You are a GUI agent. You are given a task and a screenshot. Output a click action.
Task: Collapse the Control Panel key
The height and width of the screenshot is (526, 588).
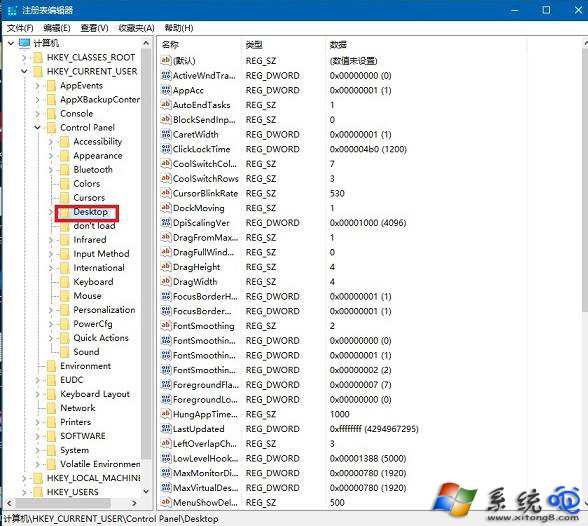point(38,127)
